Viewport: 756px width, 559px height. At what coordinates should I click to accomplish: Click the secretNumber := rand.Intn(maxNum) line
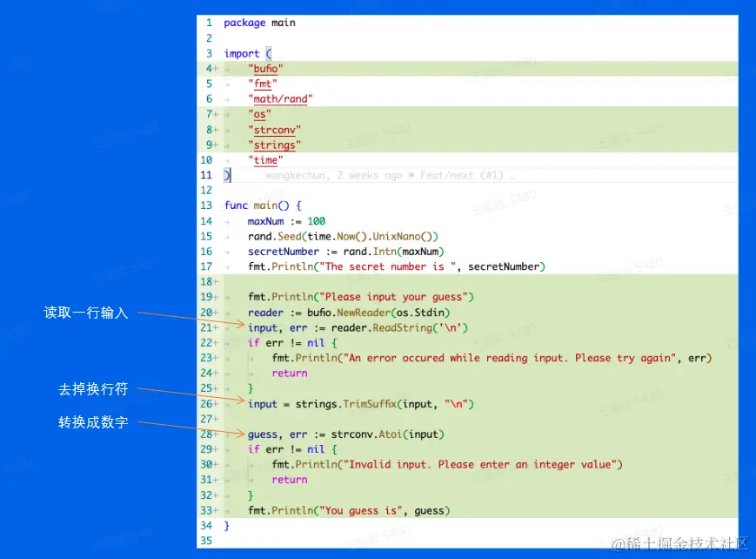(x=345, y=252)
